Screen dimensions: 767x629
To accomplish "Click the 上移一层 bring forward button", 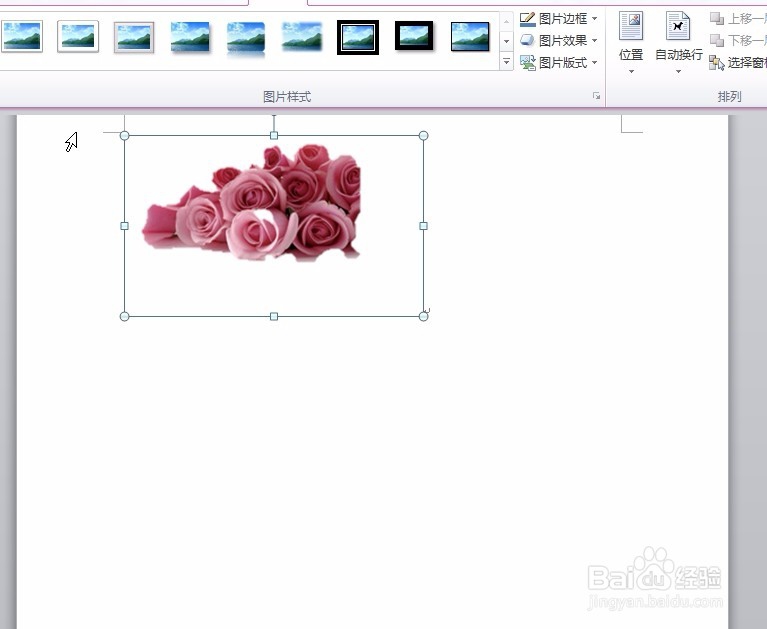I will pos(738,19).
